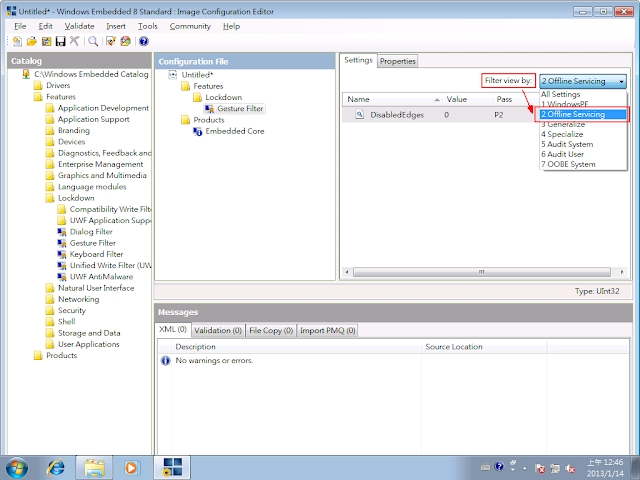Image resolution: width=640 pixels, height=480 pixels.
Task: Open the Edit menu
Action: [45, 27]
